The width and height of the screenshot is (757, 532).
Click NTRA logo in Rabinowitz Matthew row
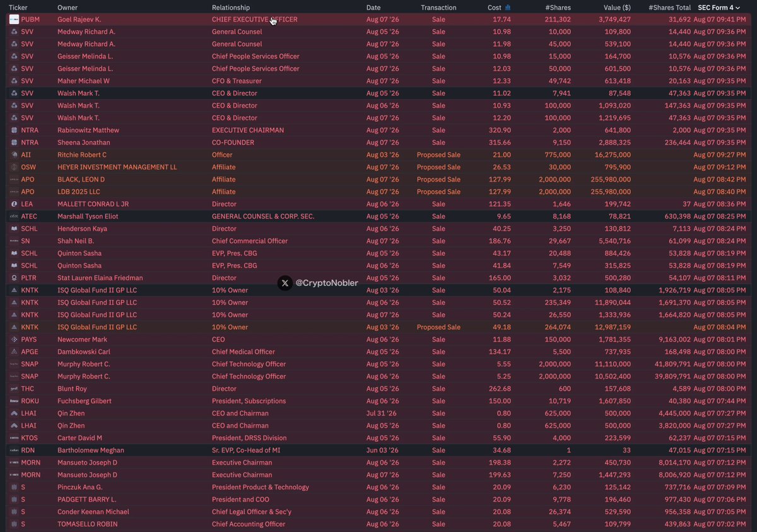pyautogui.click(x=14, y=130)
